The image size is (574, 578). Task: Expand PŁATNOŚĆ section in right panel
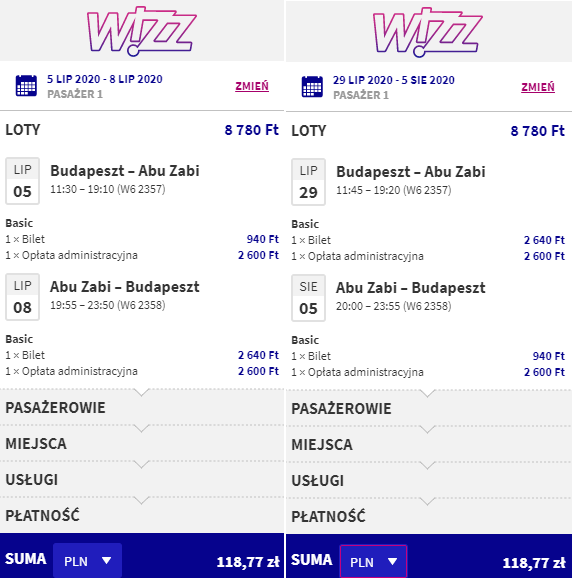429,516
